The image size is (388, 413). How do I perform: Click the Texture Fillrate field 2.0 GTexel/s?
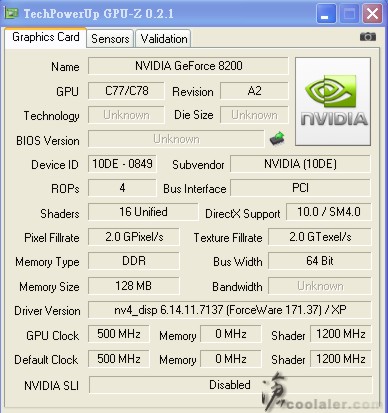click(x=320, y=237)
